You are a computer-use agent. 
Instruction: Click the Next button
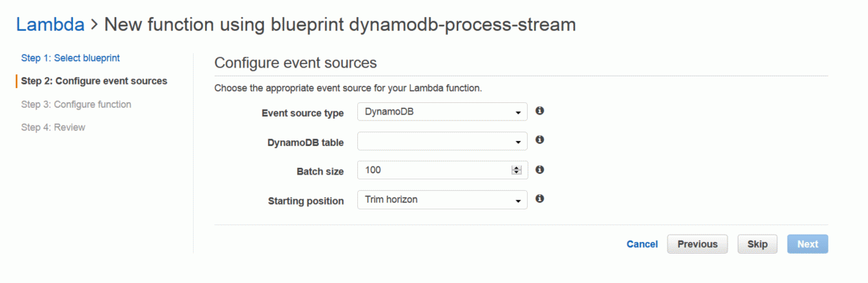[808, 244]
